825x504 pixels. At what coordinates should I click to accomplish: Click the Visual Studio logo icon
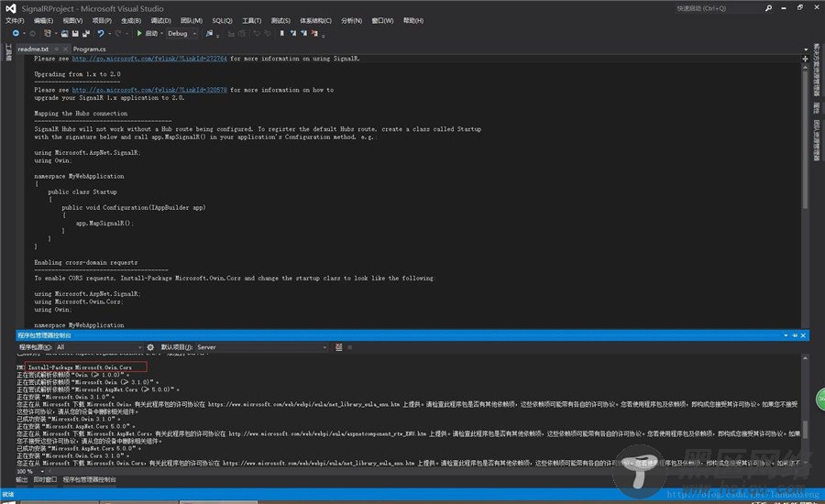[10, 8]
